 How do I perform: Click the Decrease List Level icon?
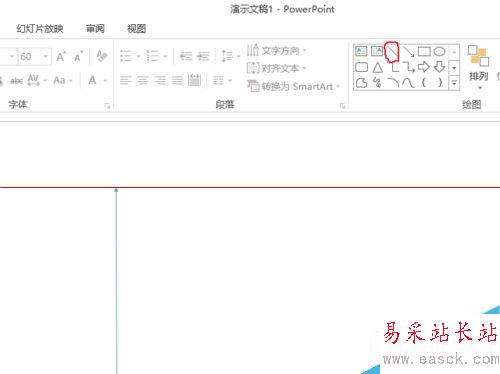pyautogui.click(x=186, y=56)
